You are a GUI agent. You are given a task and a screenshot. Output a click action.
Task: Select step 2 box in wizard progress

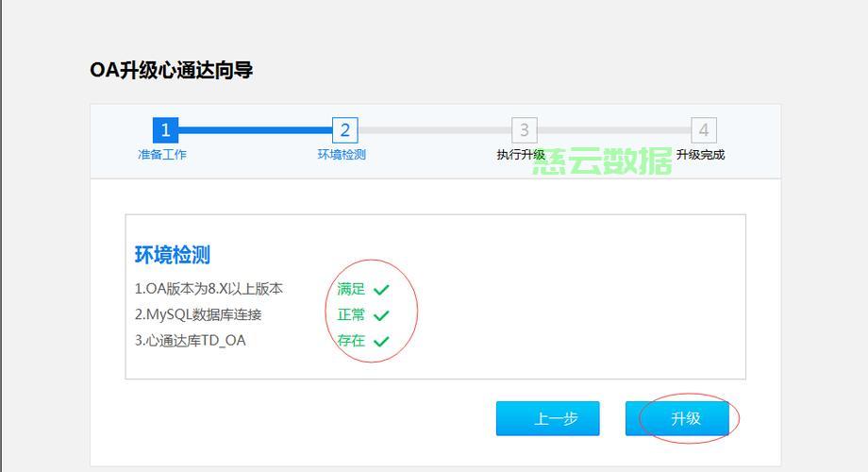tap(345, 130)
